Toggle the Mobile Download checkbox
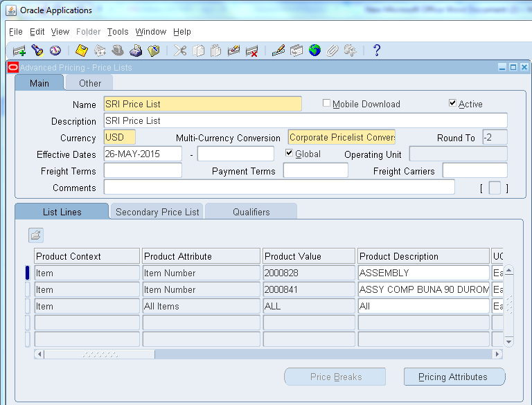532x405 pixels. coord(326,102)
